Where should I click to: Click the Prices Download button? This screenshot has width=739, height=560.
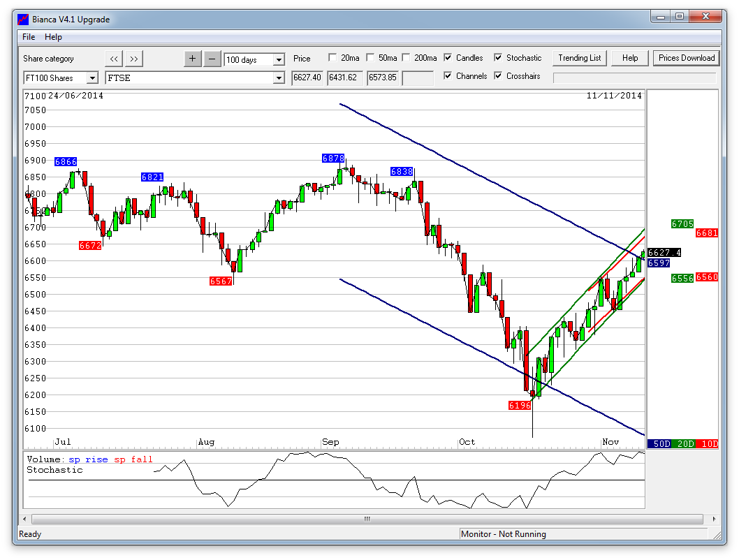686,58
